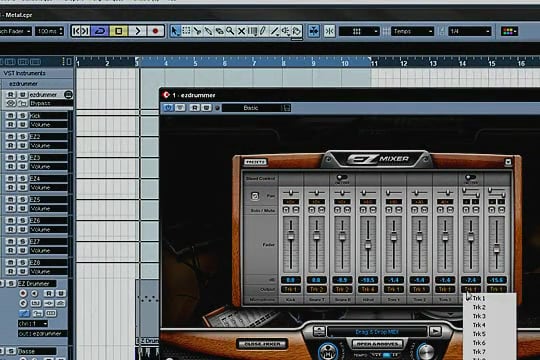
Task: Toggle the Snap on/off button
Action: click(x=330, y=31)
